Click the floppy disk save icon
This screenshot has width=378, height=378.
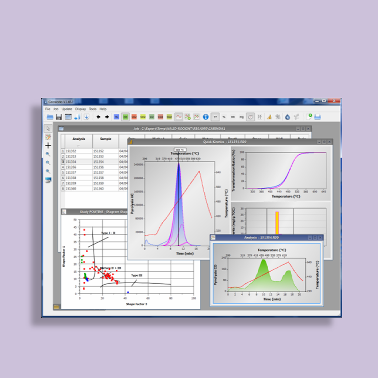coord(59,117)
